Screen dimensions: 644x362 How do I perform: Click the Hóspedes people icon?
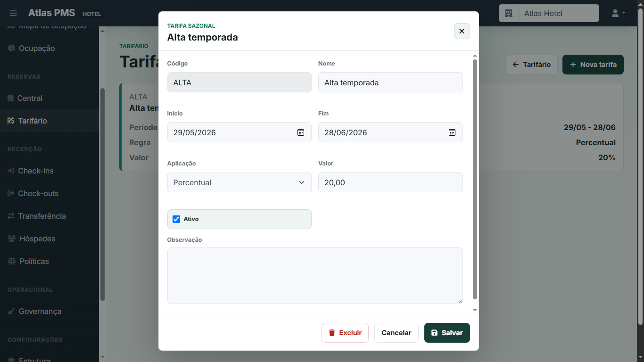[x=12, y=239]
